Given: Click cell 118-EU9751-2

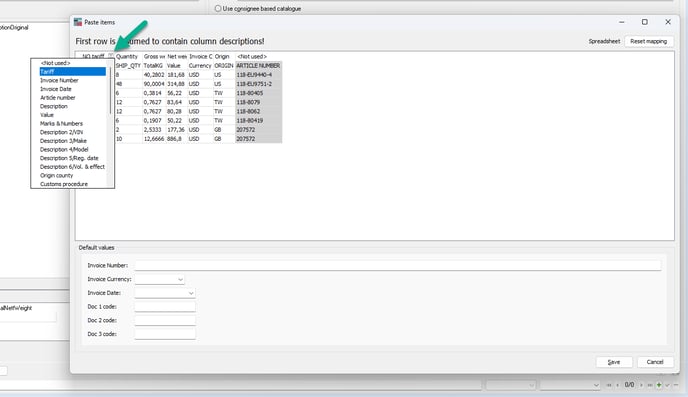Looking at the screenshot, I should point(258,84).
